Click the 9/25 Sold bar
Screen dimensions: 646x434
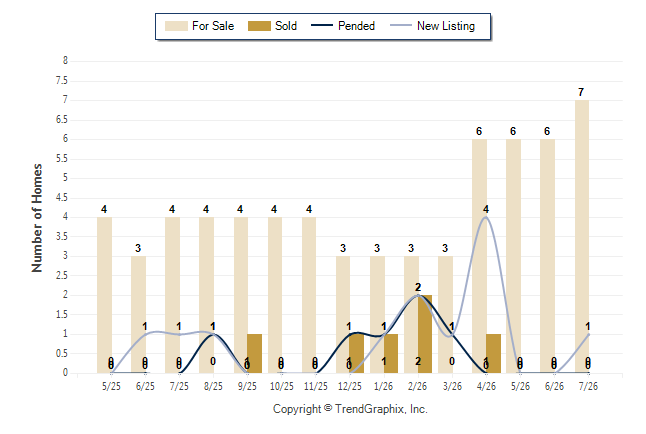pos(255,353)
